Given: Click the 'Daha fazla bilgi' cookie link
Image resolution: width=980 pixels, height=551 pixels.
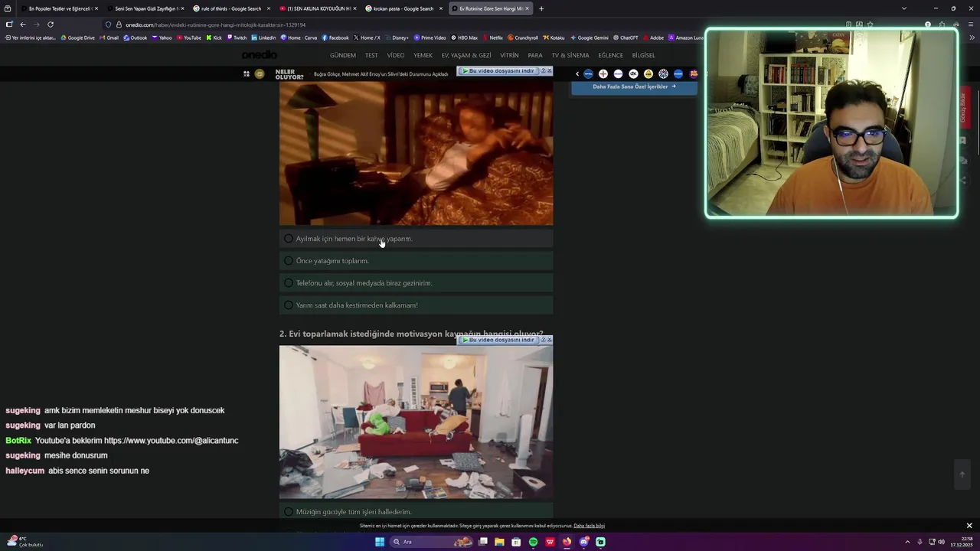Looking at the screenshot, I should tap(589, 526).
